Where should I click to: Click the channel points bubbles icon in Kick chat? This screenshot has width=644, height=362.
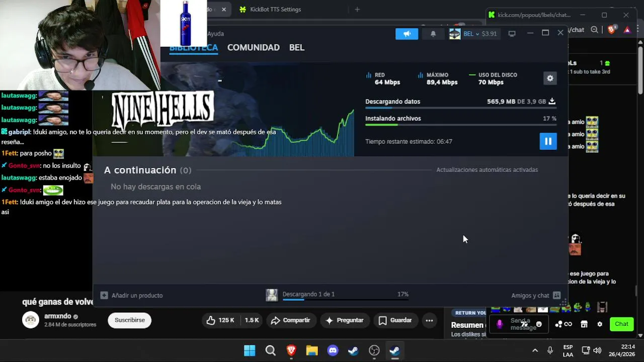coord(558,324)
